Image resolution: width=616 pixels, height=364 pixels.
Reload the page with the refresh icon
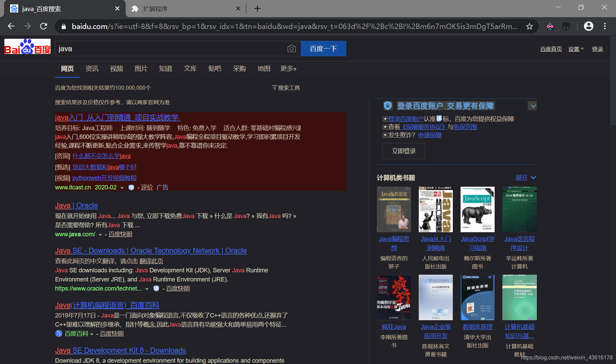point(43,26)
